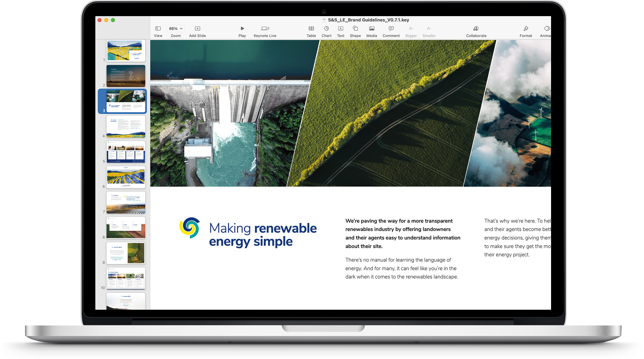Image resolution: width=644 pixels, height=359 pixels.
Task: Click the document title S&S_LE_Brand Guidelines
Action: [368, 20]
